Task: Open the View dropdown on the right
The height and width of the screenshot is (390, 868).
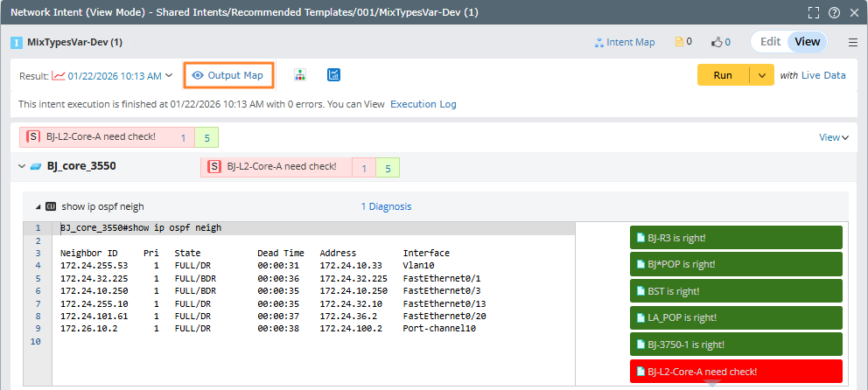Action: tap(834, 138)
